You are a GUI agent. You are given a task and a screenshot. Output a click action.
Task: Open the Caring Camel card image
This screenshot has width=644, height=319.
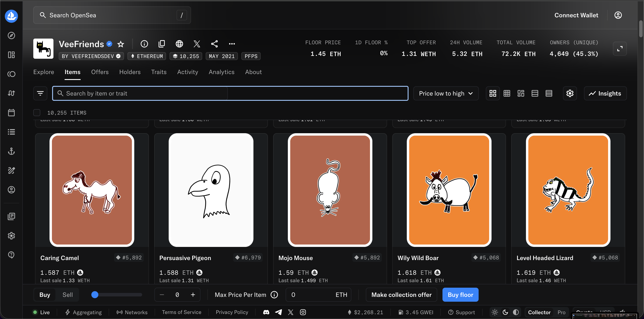pyautogui.click(x=92, y=190)
